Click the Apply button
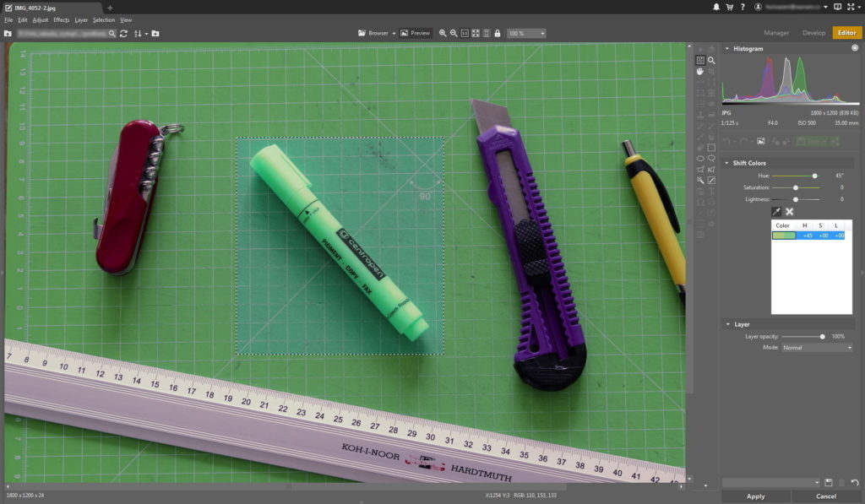The image size is (865, 504). 756,496
